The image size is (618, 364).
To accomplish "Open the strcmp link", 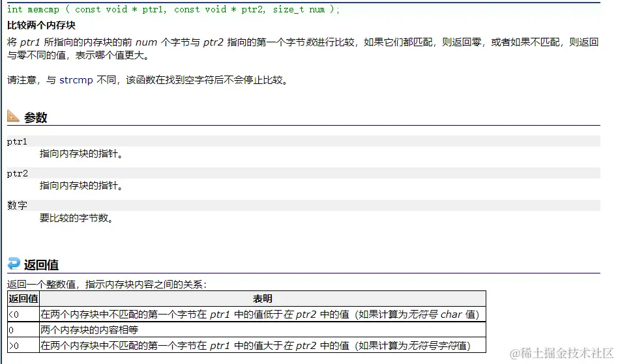I will point(76,80).
